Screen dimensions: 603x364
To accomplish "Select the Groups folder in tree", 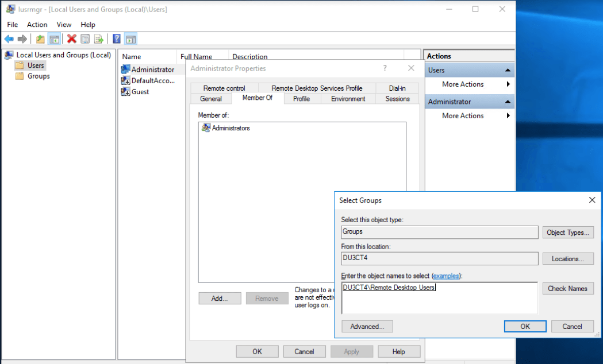I will tap(39, 76).
